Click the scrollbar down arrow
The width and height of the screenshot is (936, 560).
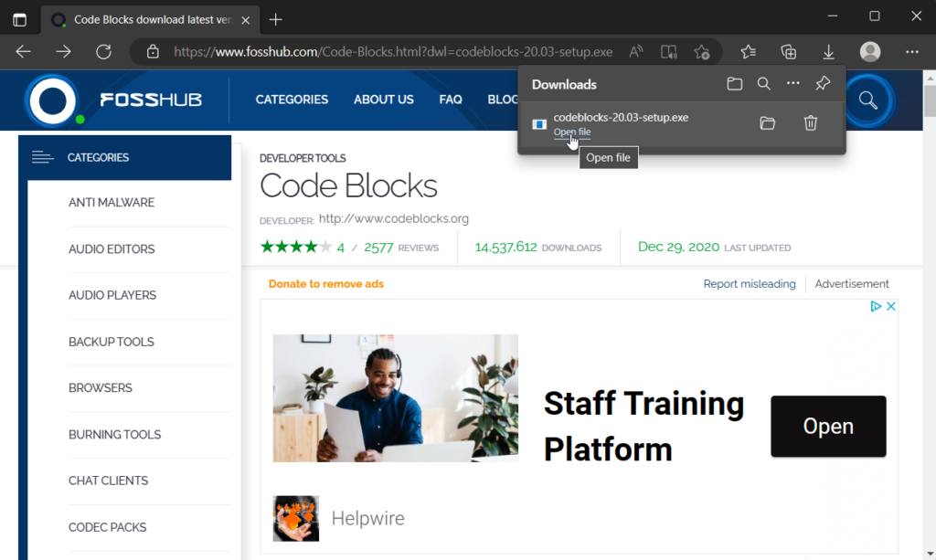(x=930, y=554)
